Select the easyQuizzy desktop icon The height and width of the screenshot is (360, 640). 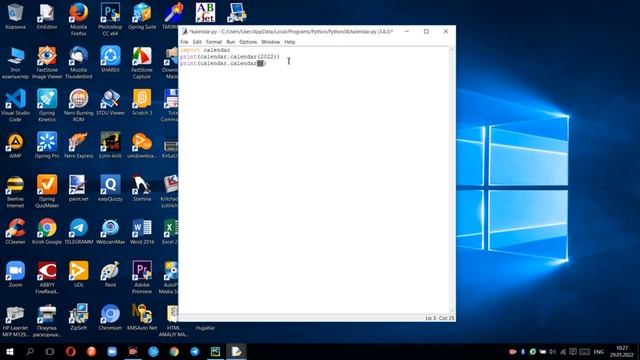point(110,188)
